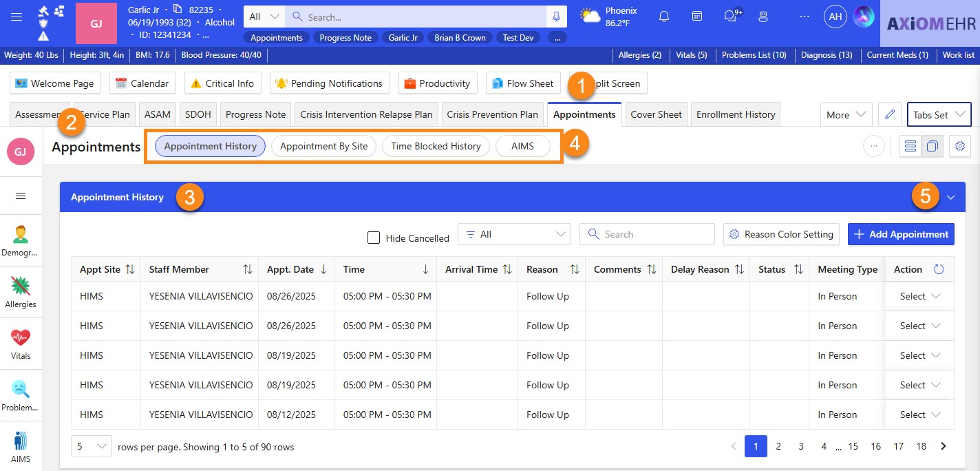Open Reason Color Setting
The height and width of the screenshot is (471, 980).
pos(781,234)
